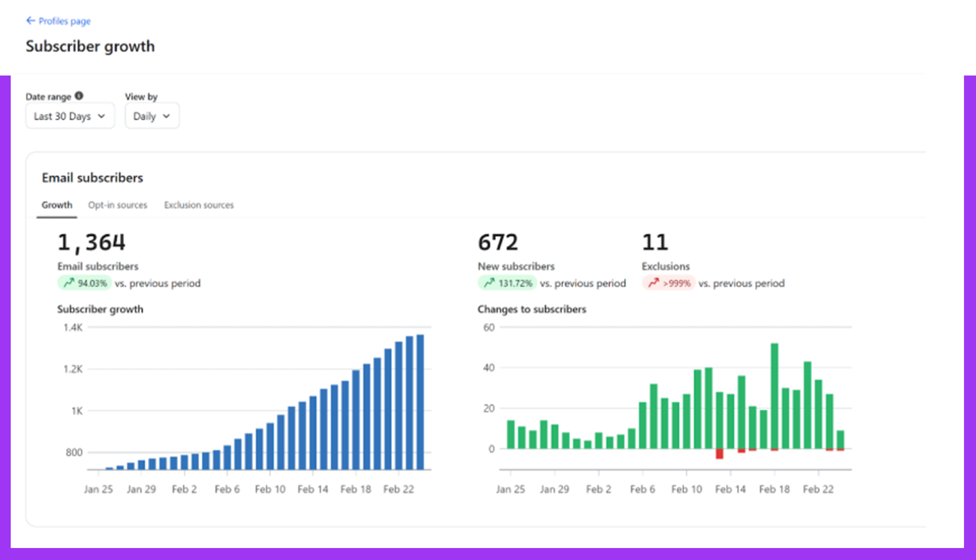Click the chevron in the Daily dropdown
Screen dimensions: 976x560
pyautogui.click(x=166, y=116)
